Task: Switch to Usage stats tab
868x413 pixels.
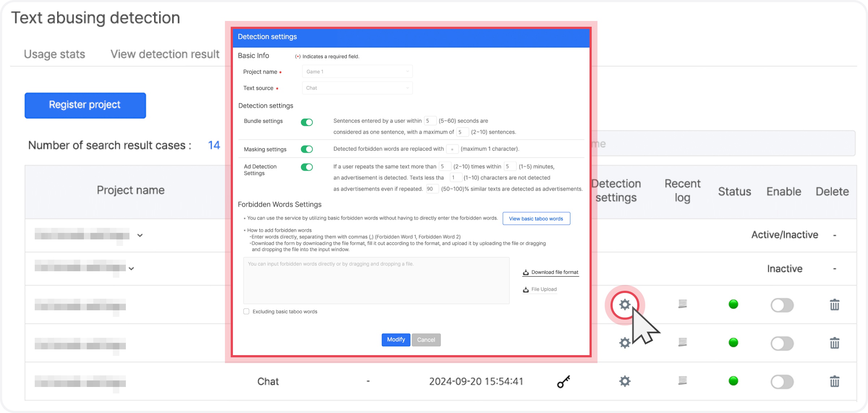Action: pos(54,54)
